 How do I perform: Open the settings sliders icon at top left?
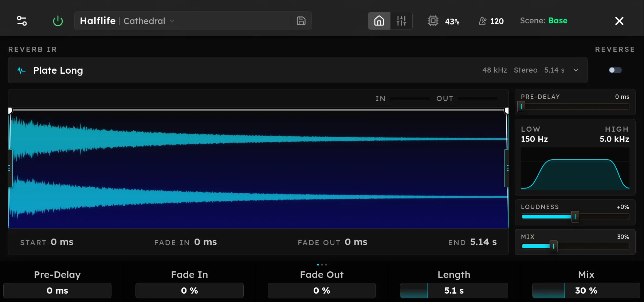point(22,21)
